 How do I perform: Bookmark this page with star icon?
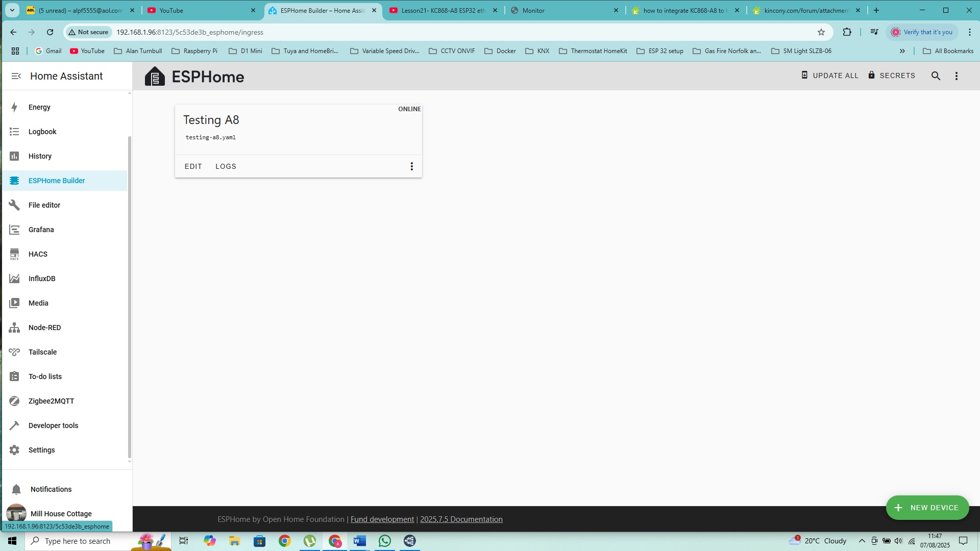pyautogui.click(x=821, y=32)
